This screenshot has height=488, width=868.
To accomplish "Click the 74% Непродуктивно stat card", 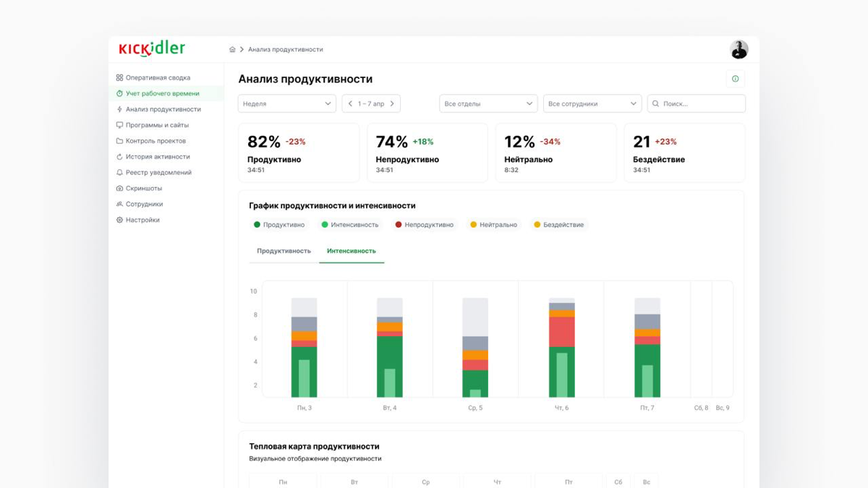I will click(x=427, y=153).
